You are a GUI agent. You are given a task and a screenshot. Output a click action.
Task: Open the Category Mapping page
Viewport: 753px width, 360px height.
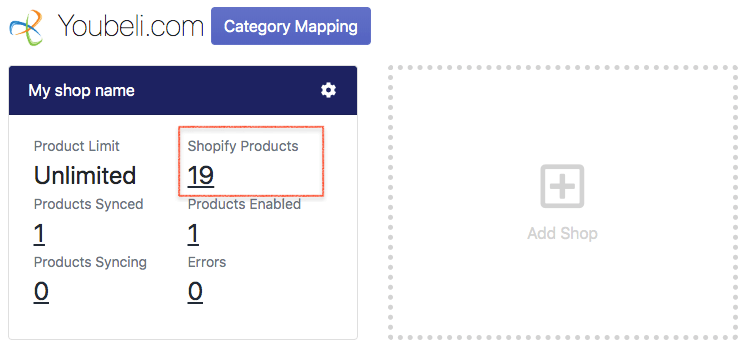pyautogui.click(x=291, y=26)
